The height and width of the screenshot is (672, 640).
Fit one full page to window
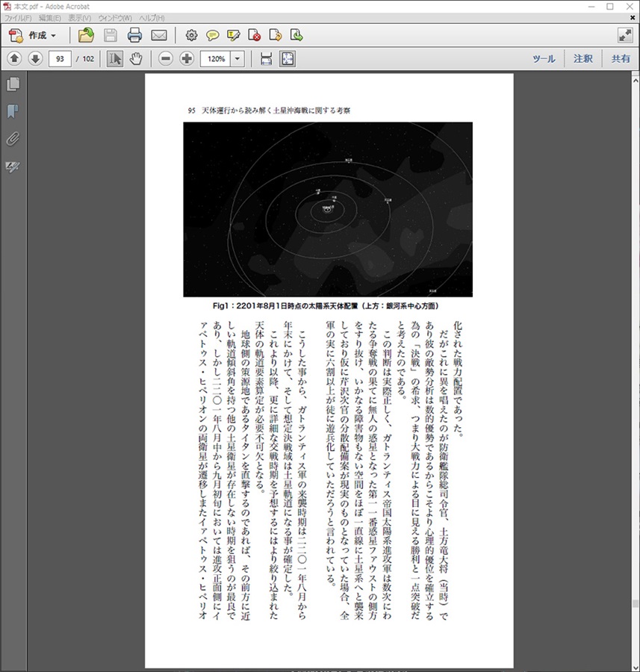pyautogui.click(x=288, y=59)
